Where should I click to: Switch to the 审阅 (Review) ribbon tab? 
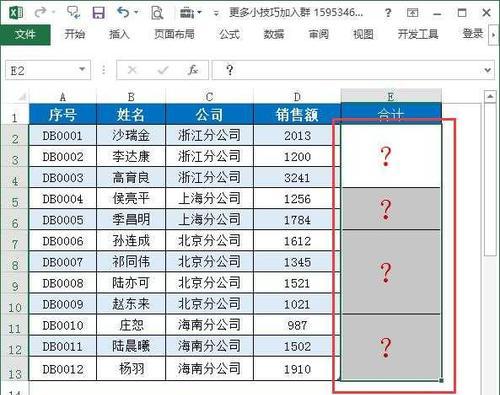(319, 34)
